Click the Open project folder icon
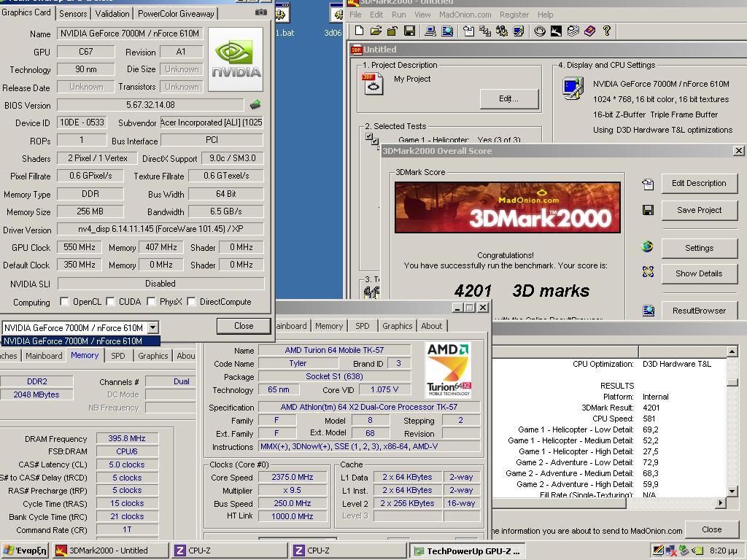The image size is (747, 560). [x=376, y=31]
